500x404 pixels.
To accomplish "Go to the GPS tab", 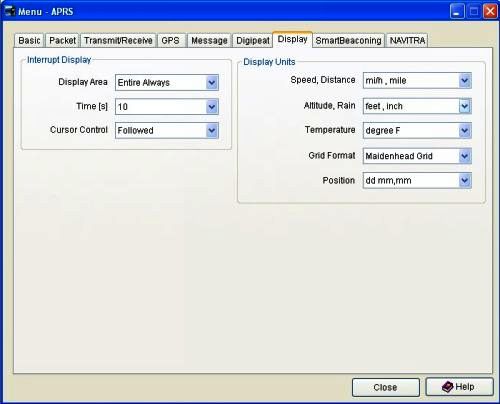I will coord(170,40).
